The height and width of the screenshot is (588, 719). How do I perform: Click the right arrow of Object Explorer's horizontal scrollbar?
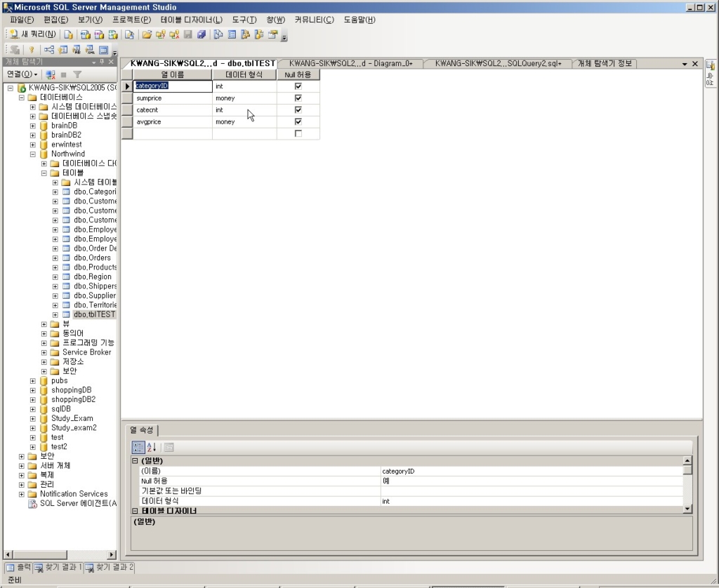[x=112, y=554]
